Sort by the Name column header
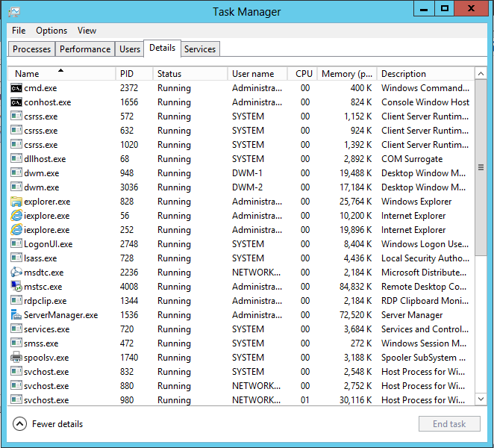Image resolution: width=494 pixels, height=448 pixels. [x=62, y=74]
